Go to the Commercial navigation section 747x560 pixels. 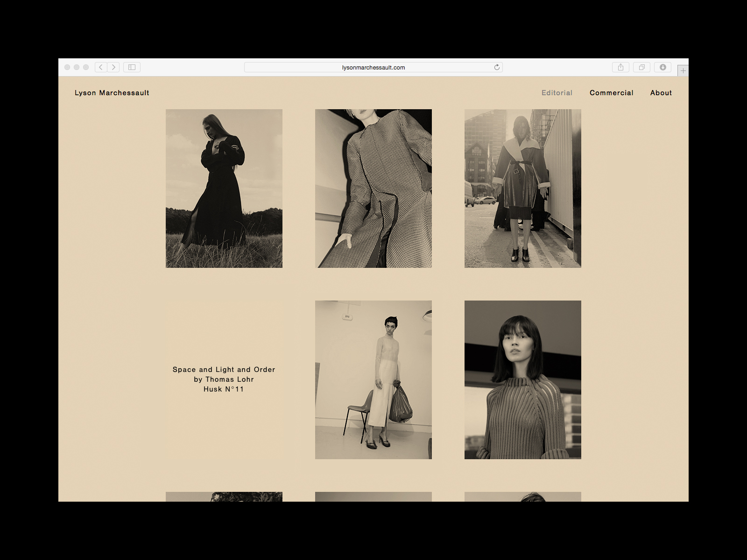coord(611,93)
